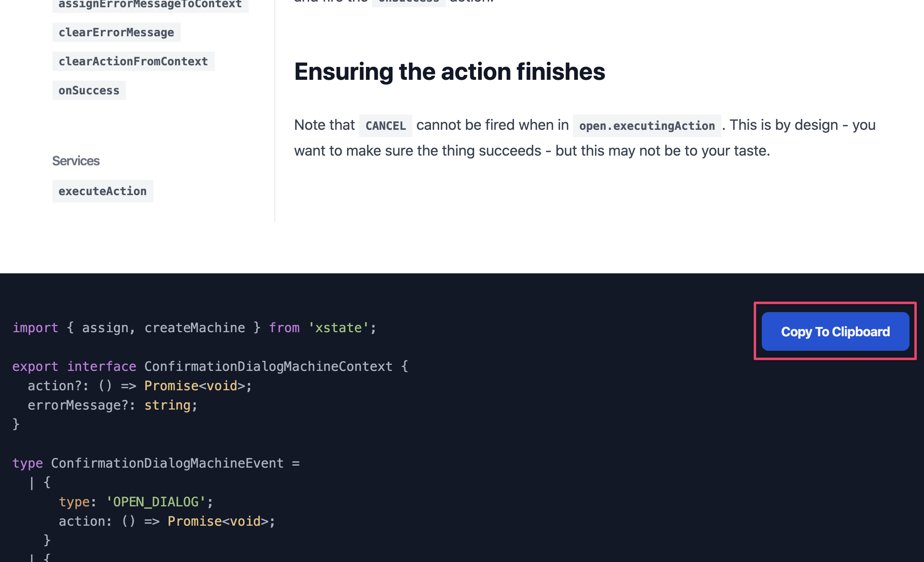Click the clearActionFromContext action chip
This screenshot has height=562, width=924.
133,61
